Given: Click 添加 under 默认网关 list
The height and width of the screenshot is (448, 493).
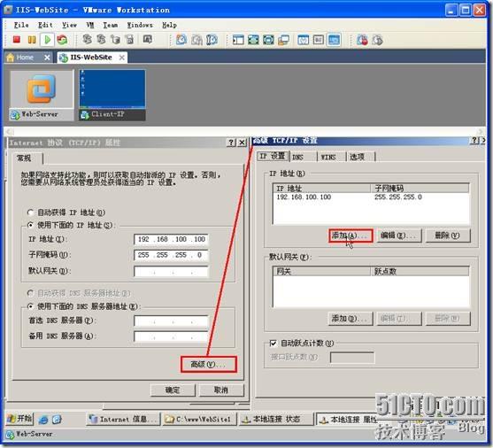Looking at the screenshot, I should click(350, 319).
